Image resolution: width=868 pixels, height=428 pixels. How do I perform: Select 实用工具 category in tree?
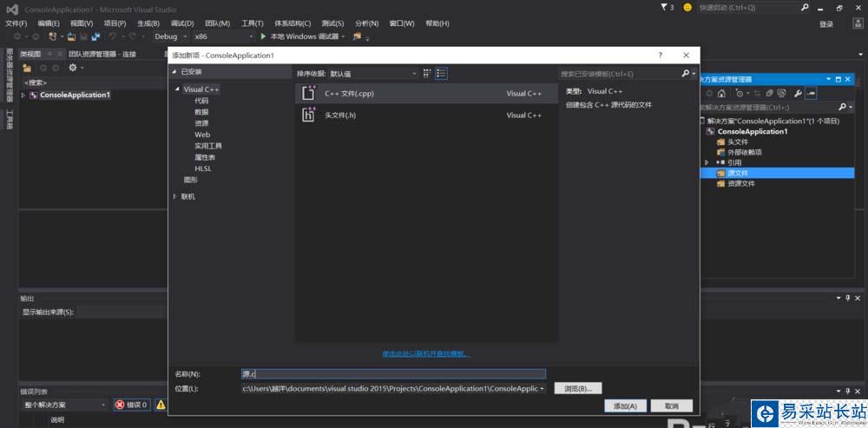click(208, 146)
